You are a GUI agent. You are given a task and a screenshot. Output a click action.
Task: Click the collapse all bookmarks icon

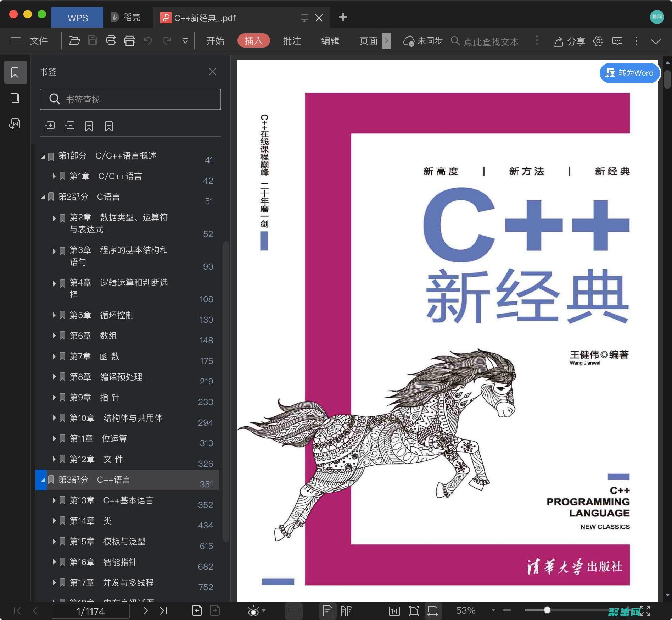(x=69, y=126)
